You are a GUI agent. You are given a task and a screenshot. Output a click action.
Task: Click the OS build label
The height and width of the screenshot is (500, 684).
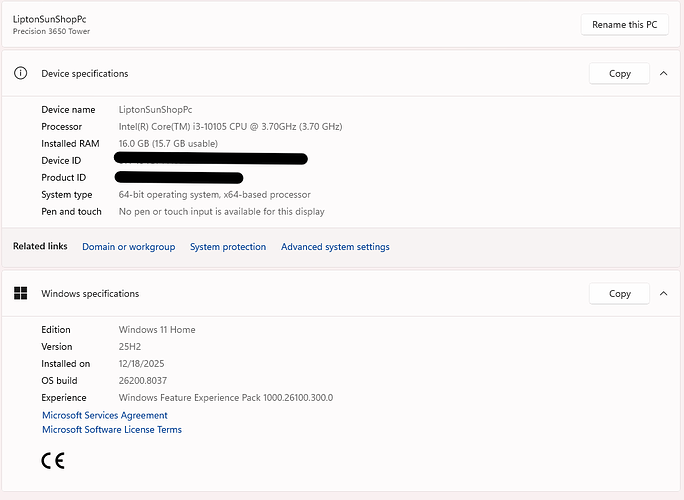tap(59, 380)
